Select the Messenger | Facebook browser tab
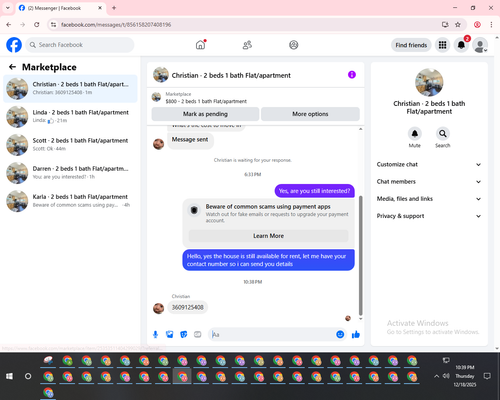Image resolution: width=500 pixels, height=400 pixels. point(61,8)
